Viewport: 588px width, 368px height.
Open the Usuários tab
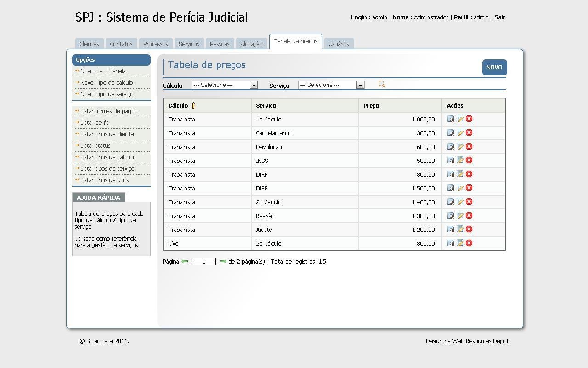click(x=339, y=43)
